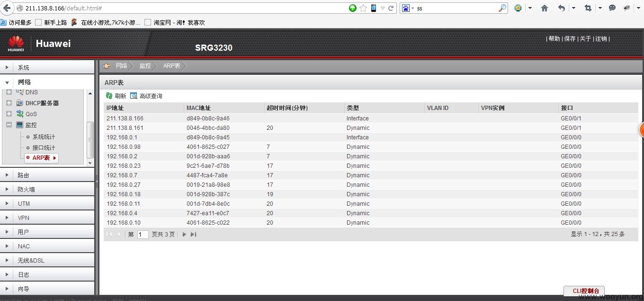
Task: Expand the DHCP服务器 tree node
Action: (9, 103)
